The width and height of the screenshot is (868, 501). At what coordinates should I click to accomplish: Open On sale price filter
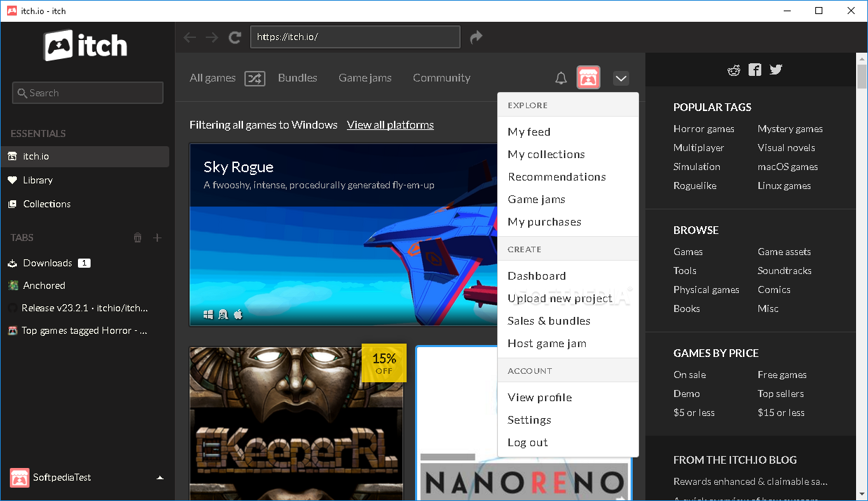click(690, 375)
